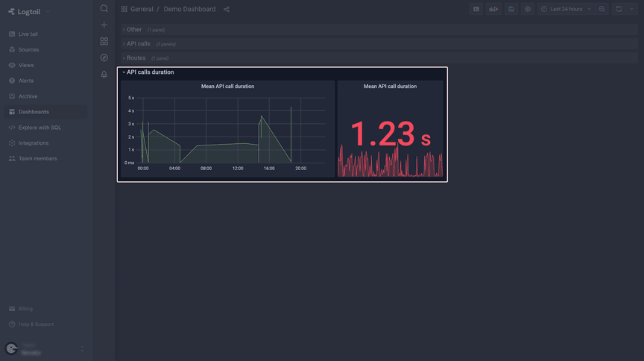The height and width of the screenshot is (361, 644).
Task: Click the plus create icon
Action: pos(104,25)
